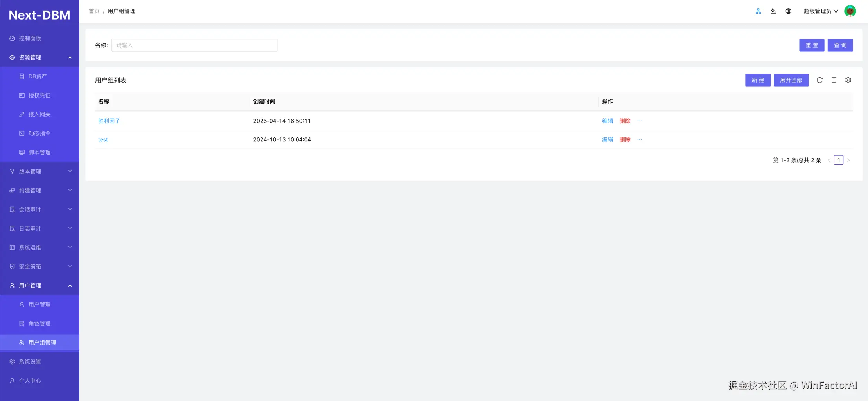Image resolution: width=868 pixels, height=401 pixels.
Task: Click the 构建管理 build icon
Action: click(x=12, y=190)
